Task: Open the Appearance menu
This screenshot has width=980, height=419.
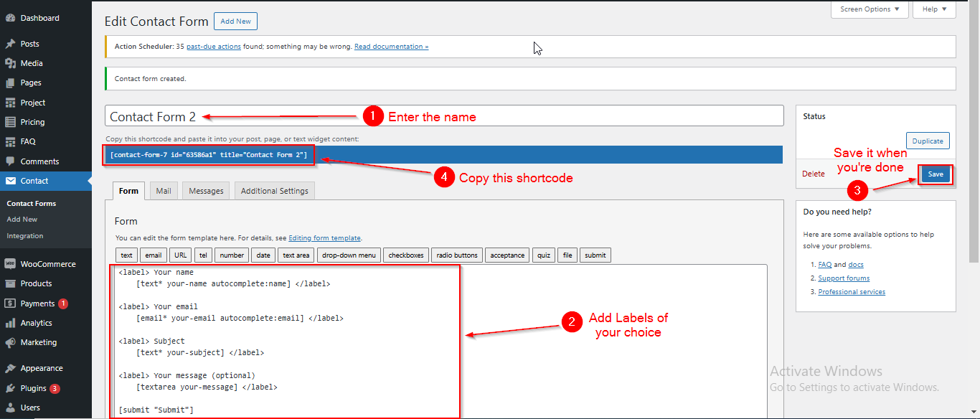Action: pos(46,368)
